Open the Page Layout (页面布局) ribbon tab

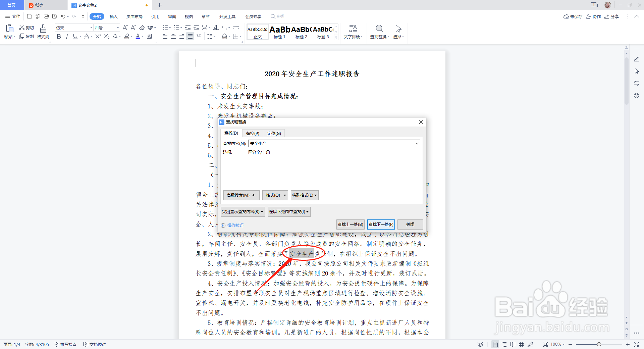(x=135, y=16)
